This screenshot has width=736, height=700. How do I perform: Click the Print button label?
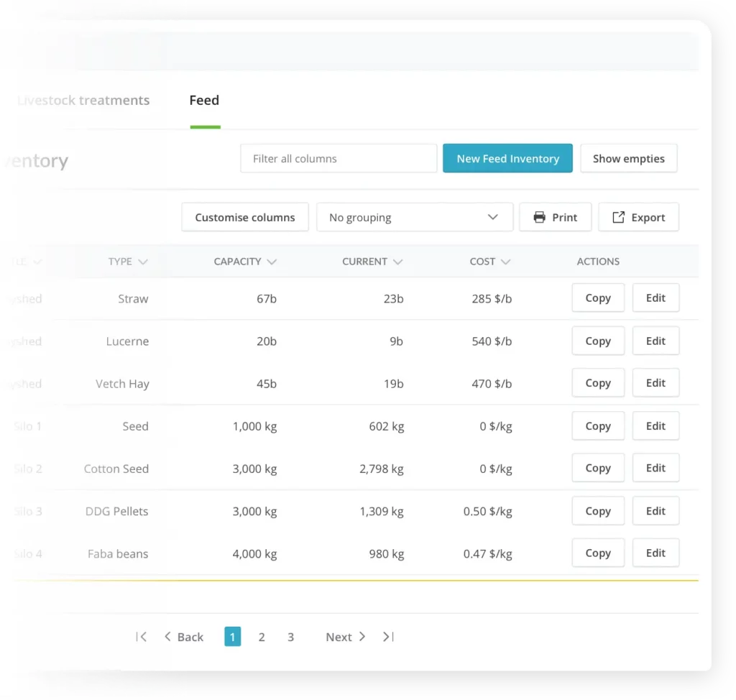[x=565, y=217]
